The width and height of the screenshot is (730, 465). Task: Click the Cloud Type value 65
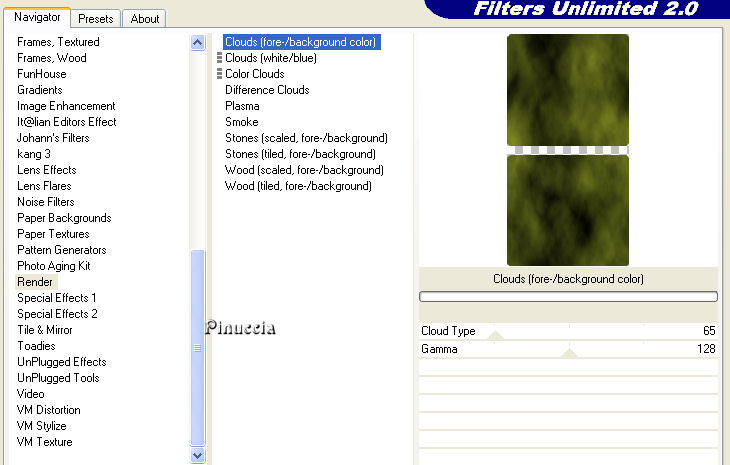click(x=709, y=331)
